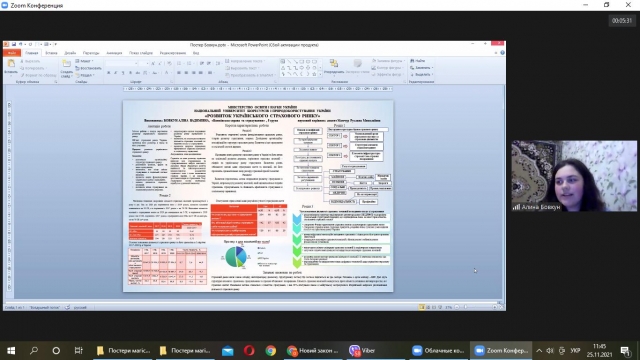The width and height of the screenshot is (640, 360).
Task: Switch to the Вставка ribbon tab
Action: coord(51,53)
